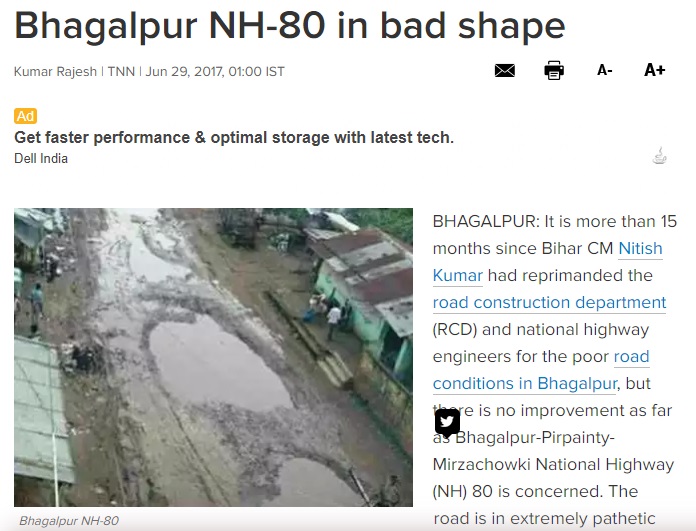Open the Nitish Kumar link

pyautogui.click(x=640, y=248)
